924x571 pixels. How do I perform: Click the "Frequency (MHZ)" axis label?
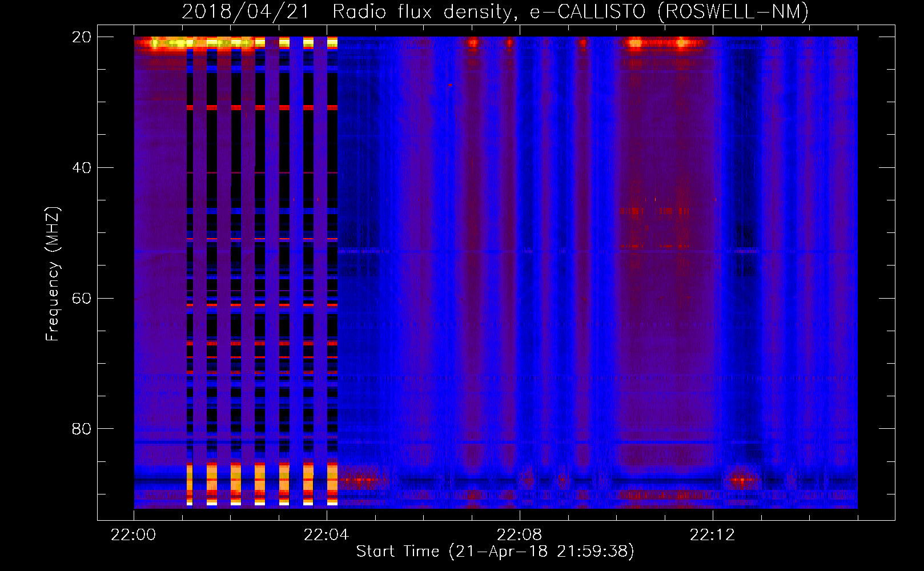pos(53,274)
